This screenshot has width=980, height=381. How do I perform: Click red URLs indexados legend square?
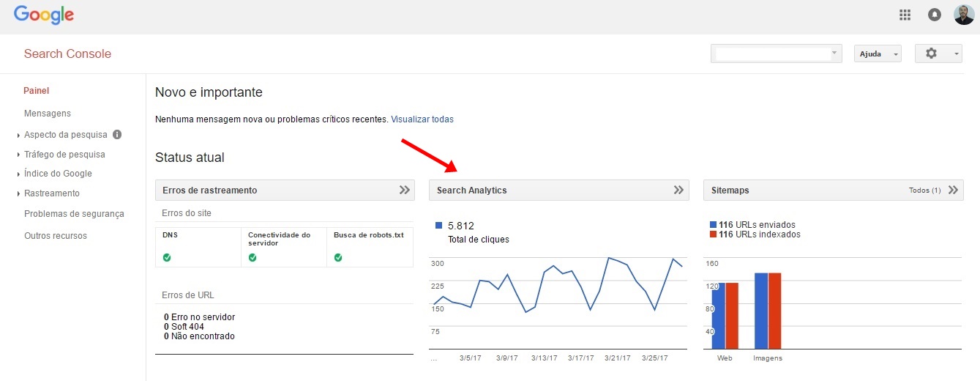(x=713, y=234)
